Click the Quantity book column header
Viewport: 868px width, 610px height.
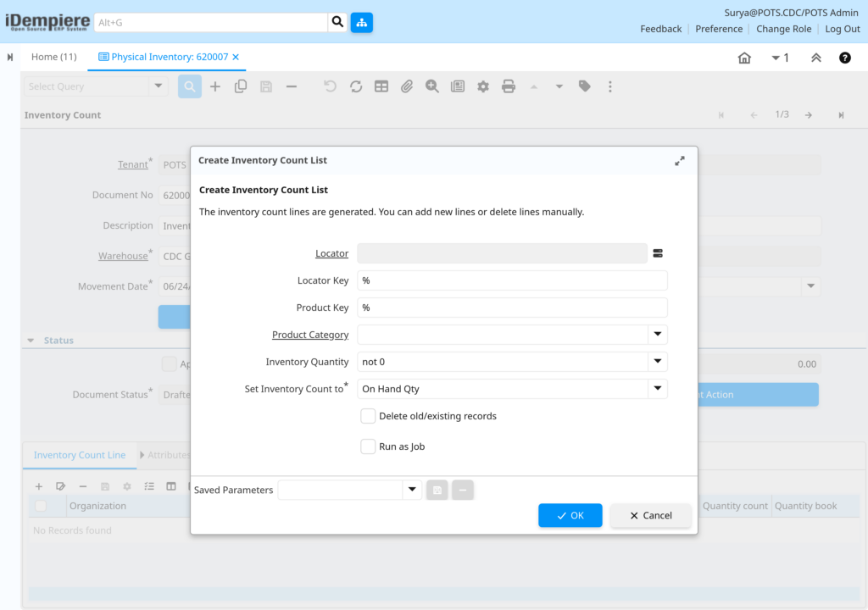805,506
